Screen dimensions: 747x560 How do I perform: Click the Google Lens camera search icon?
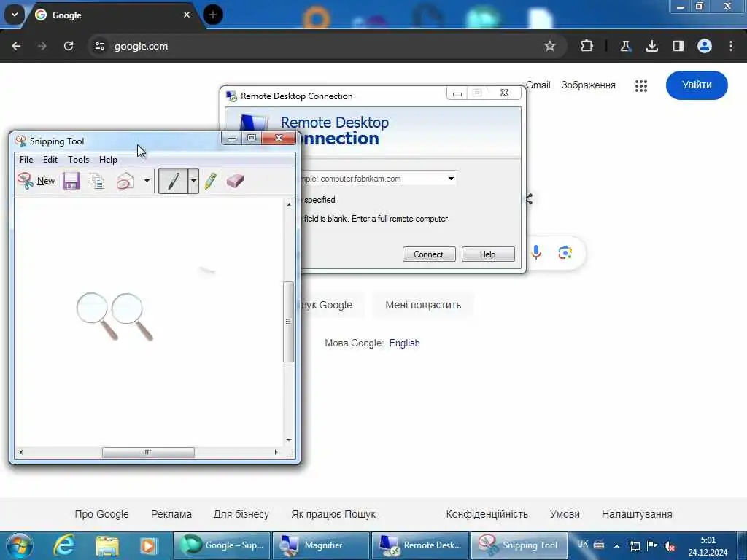[565, 252]
